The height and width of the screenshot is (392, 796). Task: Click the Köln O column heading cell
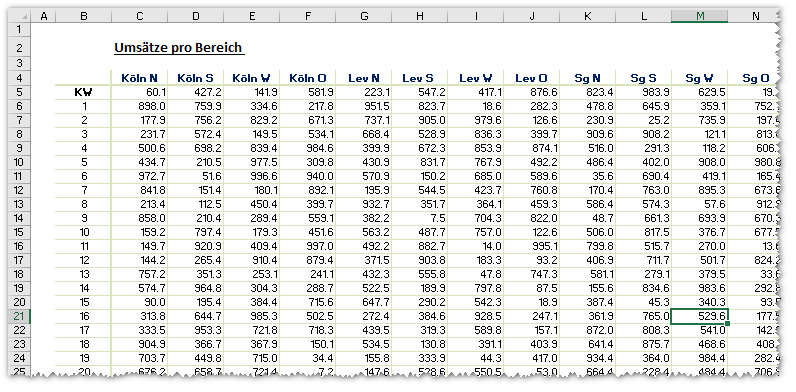coord(308,78)
